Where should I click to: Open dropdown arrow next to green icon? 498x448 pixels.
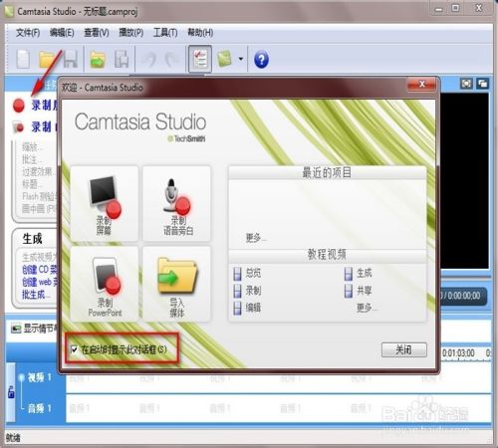coord(241,59)
